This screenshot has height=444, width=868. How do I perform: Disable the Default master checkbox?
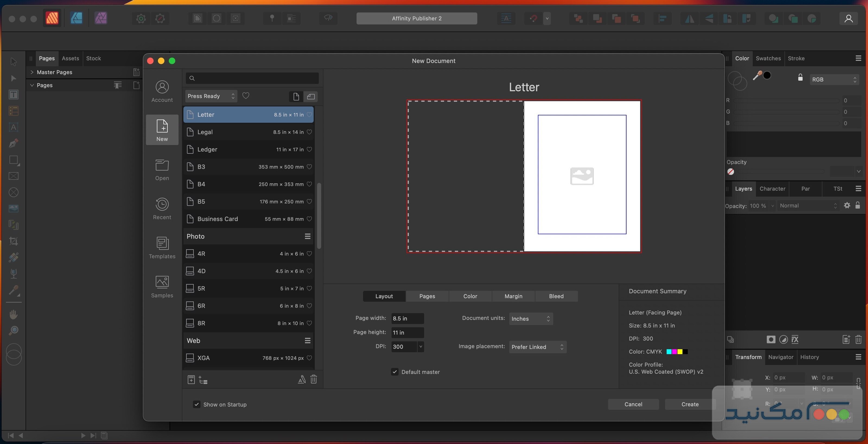click(x=394, y=372)
